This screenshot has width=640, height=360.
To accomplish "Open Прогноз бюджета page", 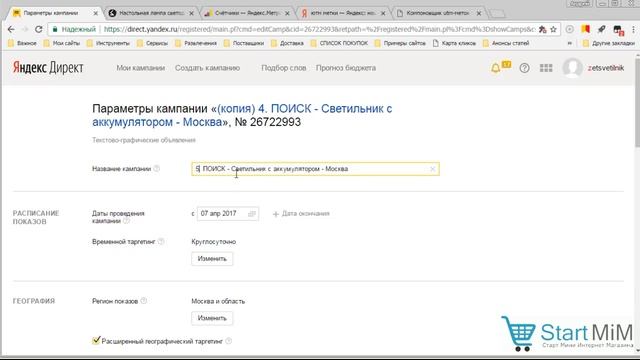I will pyautogui.click(x=346, y=68).
